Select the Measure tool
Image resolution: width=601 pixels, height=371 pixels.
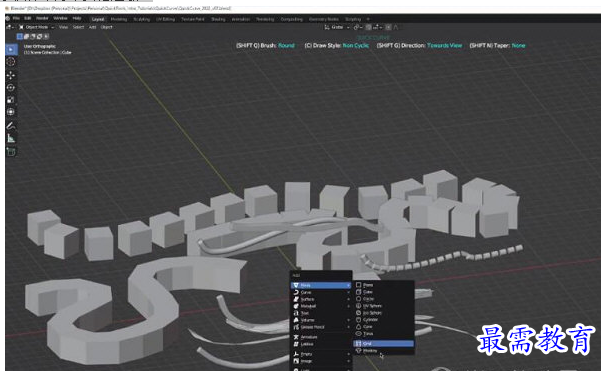tap(11, 139)
